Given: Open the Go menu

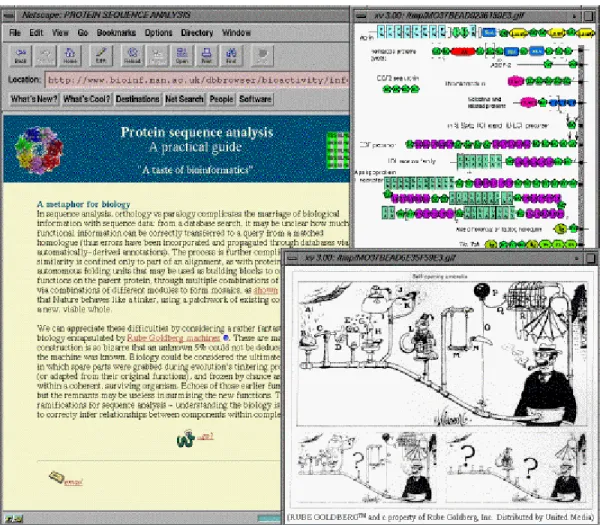Looking at the screenshot, I should [83, 33].
